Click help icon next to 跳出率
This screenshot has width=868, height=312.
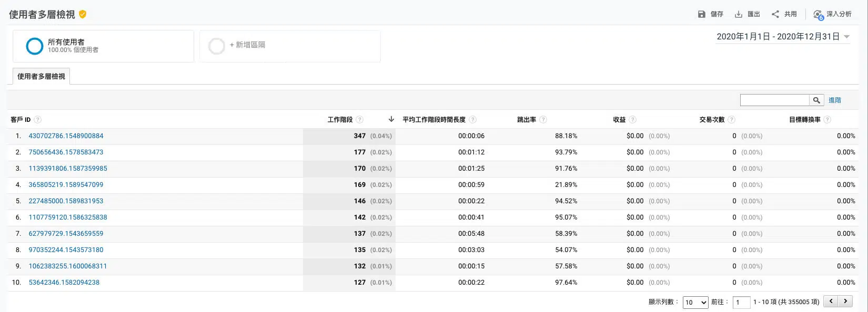coord(543,120)
